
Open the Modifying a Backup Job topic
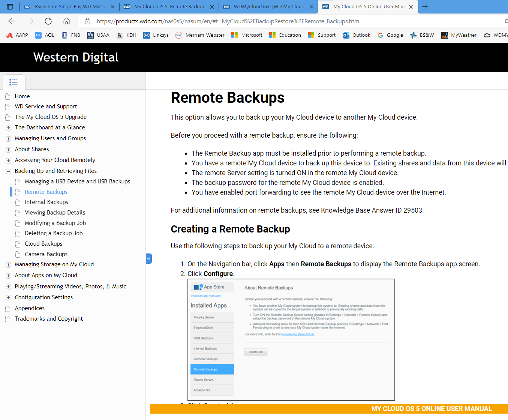(x=55, y=223)
